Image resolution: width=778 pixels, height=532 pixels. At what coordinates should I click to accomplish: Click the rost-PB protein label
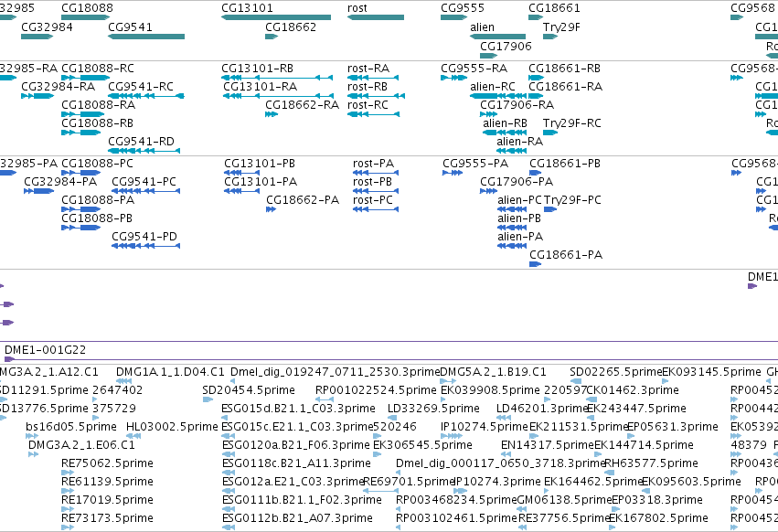pyautogui.click(x=372, y=182)
